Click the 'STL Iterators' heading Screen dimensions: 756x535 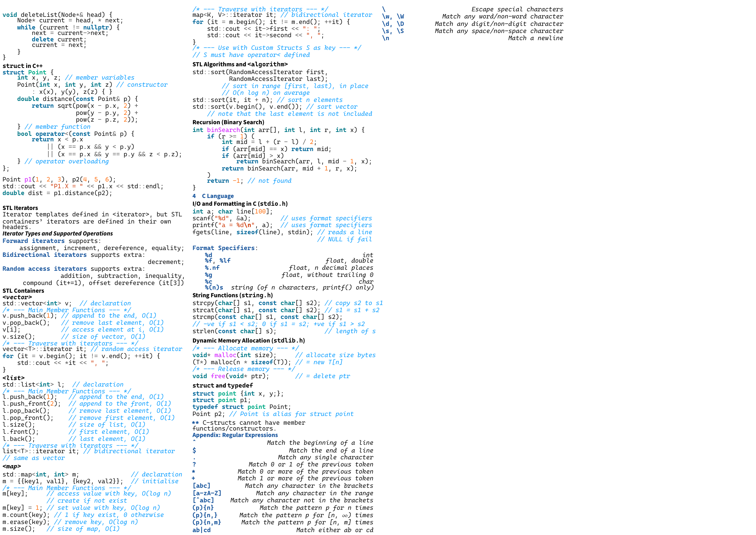point(20,208)
